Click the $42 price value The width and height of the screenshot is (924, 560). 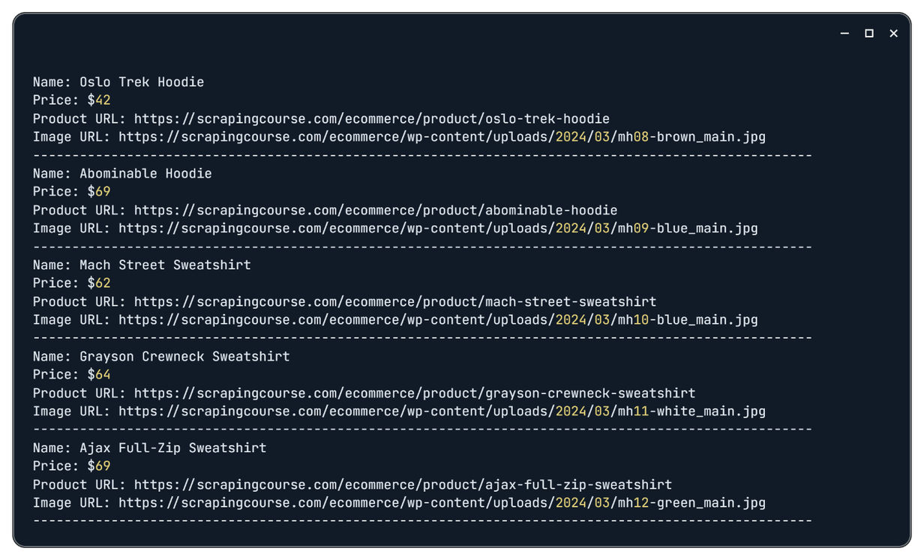click(x=99, y=100)
